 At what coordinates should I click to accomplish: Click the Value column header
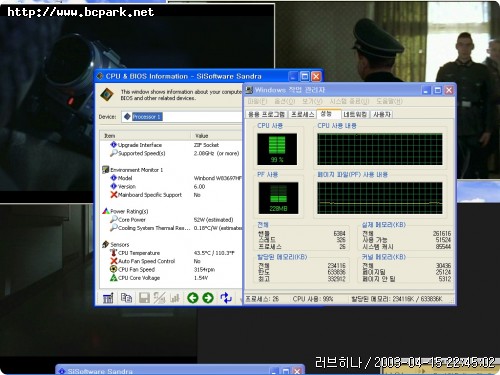pos(217,136)
